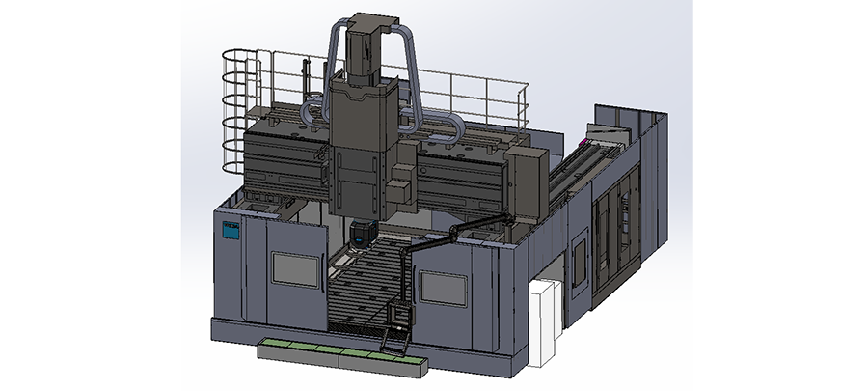This screenshot has width=868, height=391.
Task: Click the blue logo plate on enclosure
Action: (x=230, y=228)
